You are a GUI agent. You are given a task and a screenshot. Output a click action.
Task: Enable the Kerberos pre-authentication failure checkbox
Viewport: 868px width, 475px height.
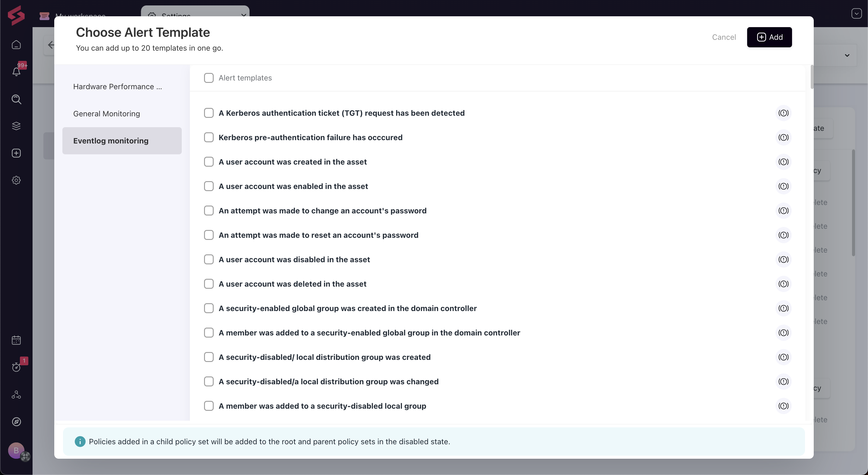click(x=209, y=137)
